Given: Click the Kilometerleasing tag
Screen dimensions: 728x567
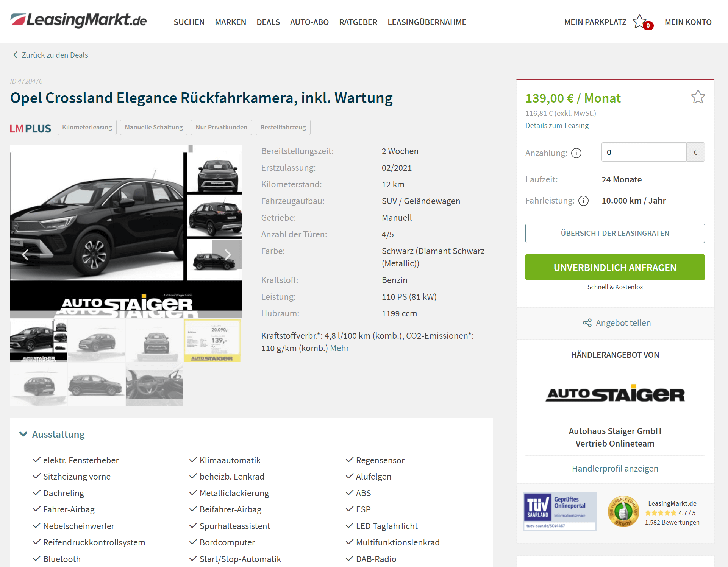Looking at the screenshot, I should pos(87,127).
